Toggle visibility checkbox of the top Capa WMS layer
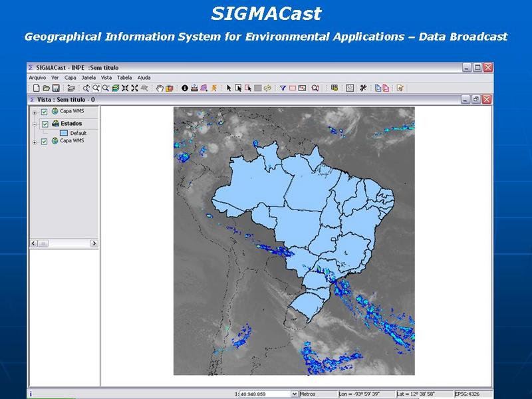Image resolution: width=532 pixels, height=399 pixels. pyautogui.click(x=44, y=112)
